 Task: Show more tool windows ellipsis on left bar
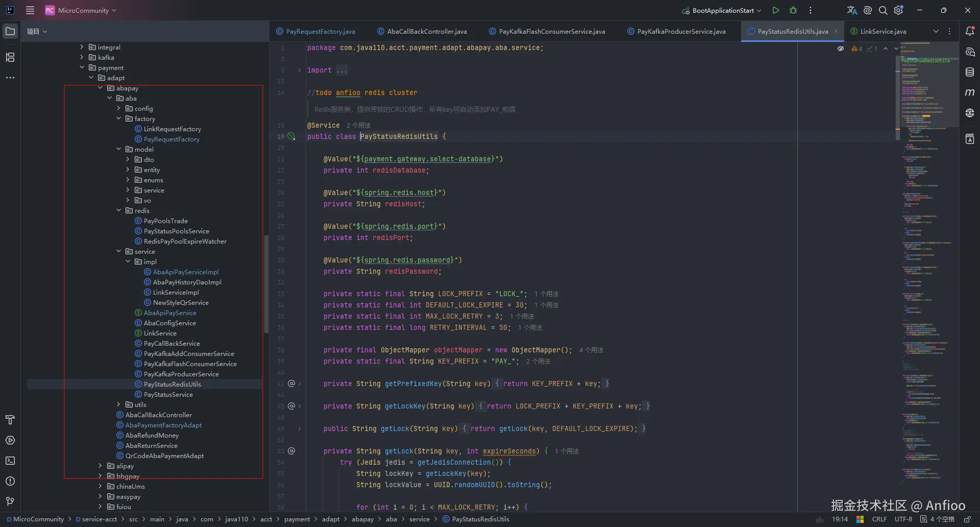click(x=10, y=78)
